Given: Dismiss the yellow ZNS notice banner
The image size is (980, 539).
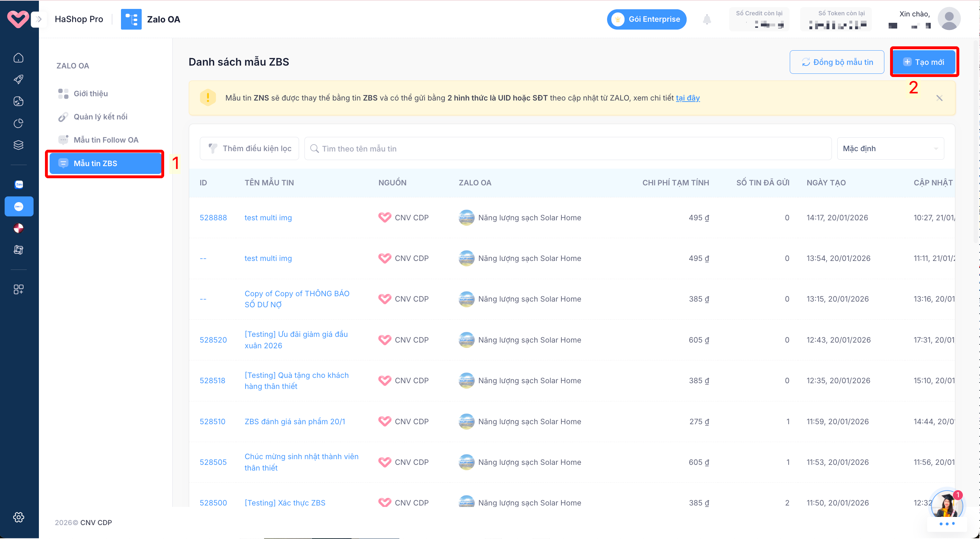Looking at the screenshot, I should point(939,98).
